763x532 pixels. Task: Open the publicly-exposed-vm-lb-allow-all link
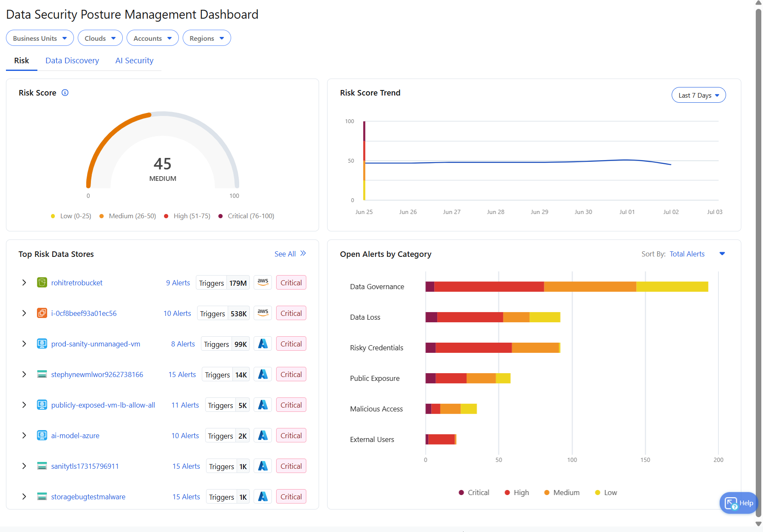[x=103, y=405]
